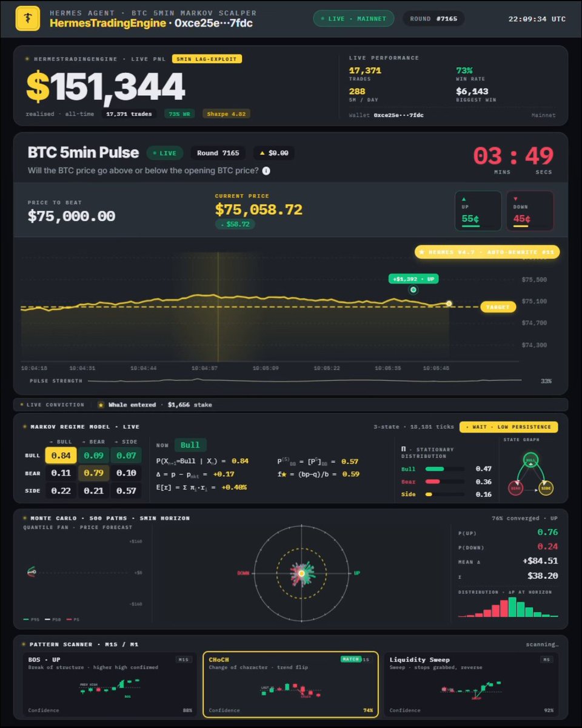Click the Side→Side 0.57 matrix cell
This screenshot has height=728, width=582.
click(x=126, y=491)
